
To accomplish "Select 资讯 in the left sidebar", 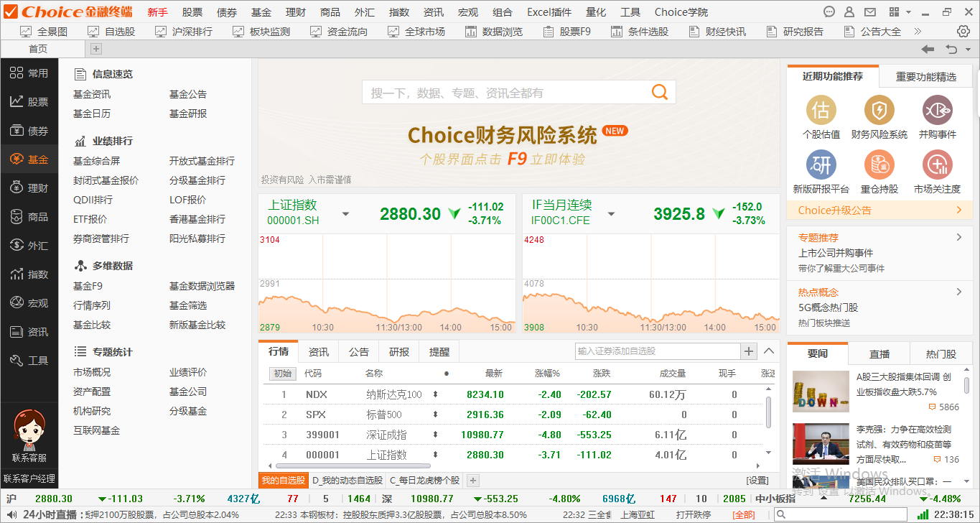I will [29, 332].
